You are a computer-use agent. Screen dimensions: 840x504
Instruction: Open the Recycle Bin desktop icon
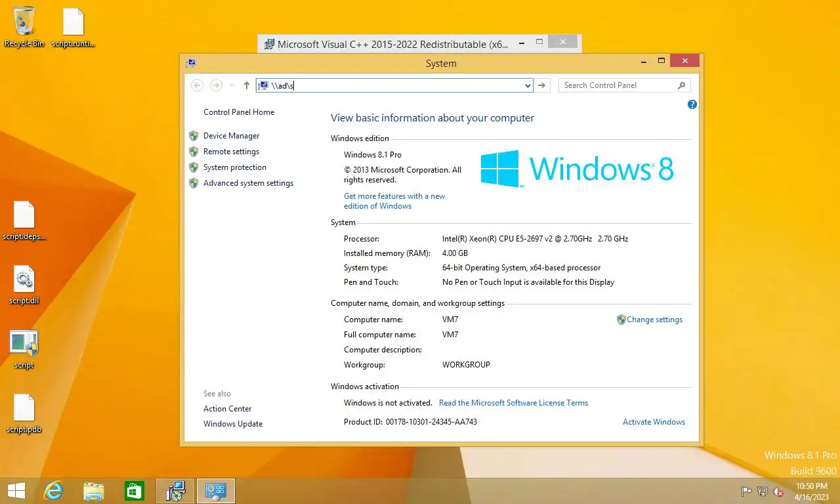pyautogui.click(x=24, y=26)
